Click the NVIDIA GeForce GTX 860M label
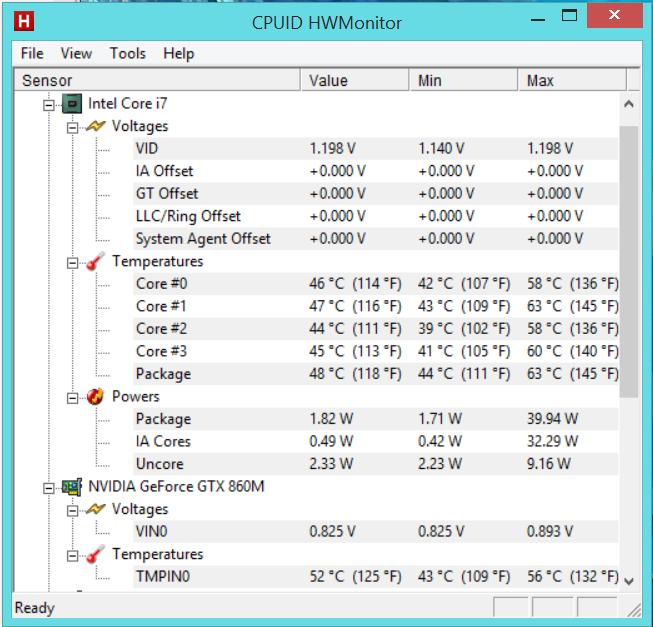The width and height of the screenshot is (653, 627). pyautogui.click(x=176, y=486)
